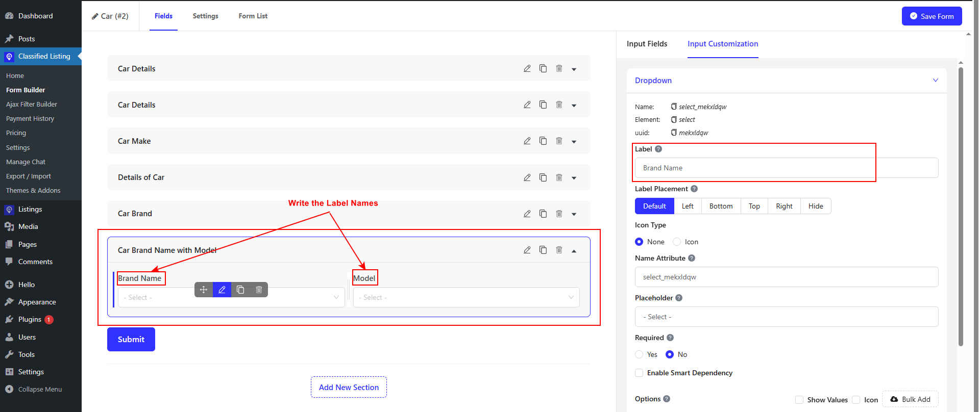Click the trash icon in field toolbar
The width and height of the screenshot is (980, 412).
pyautogui.click(x=259, y=290)
